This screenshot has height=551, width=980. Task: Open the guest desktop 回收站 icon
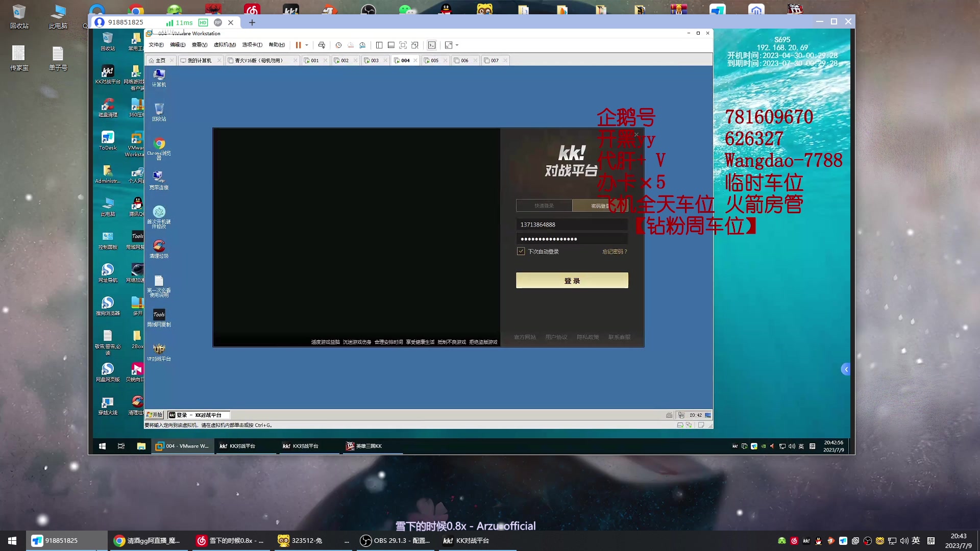(x=159, y=112)
